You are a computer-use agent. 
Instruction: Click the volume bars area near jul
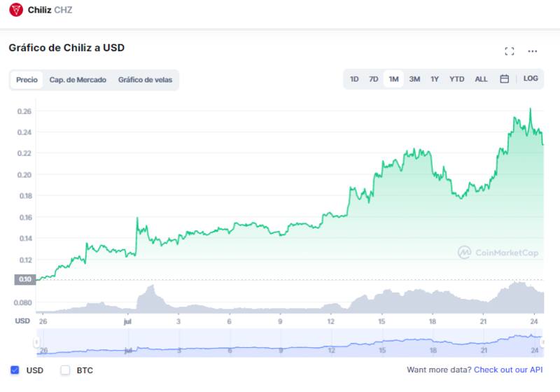point(150,299)
